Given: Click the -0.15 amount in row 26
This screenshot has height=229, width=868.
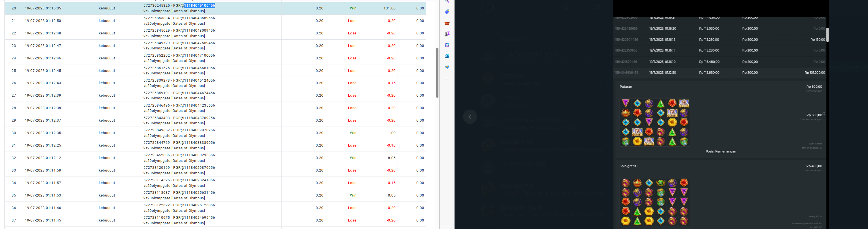Looking at the screenshot, I should click(x=391, y=83).
